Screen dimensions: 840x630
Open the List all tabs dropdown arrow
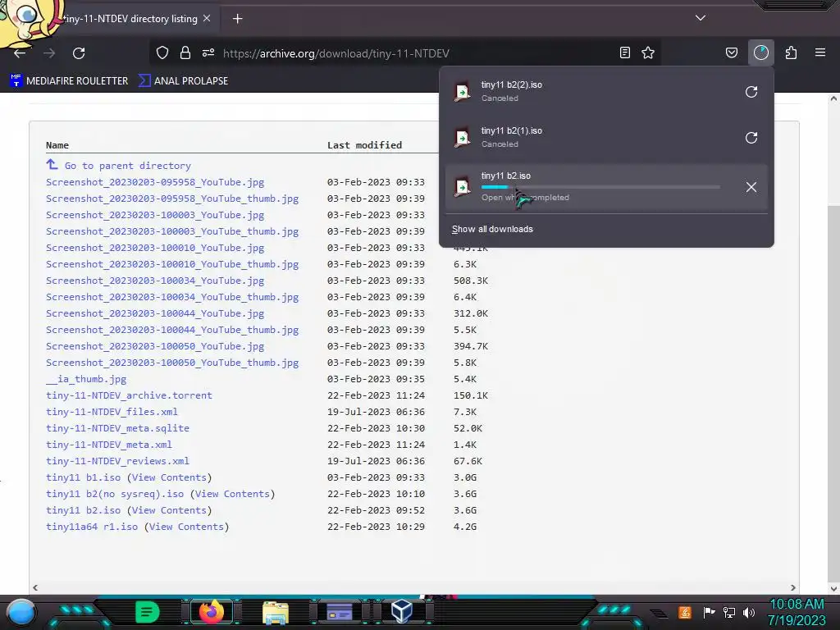pos(701,18)
